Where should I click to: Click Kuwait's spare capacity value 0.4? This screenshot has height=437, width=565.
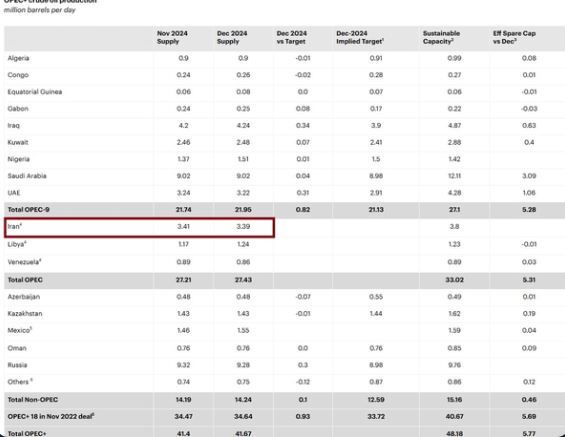point(529,142)
